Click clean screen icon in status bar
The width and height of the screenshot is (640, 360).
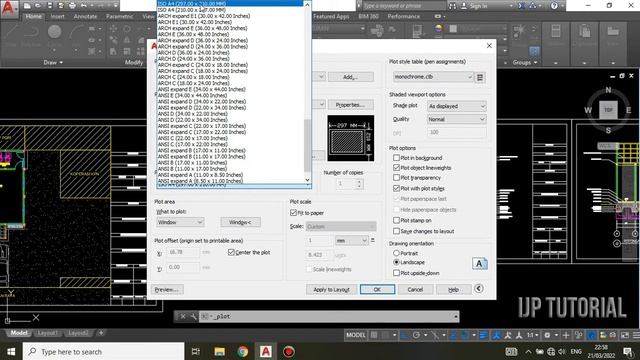click(x=625, y=335)
